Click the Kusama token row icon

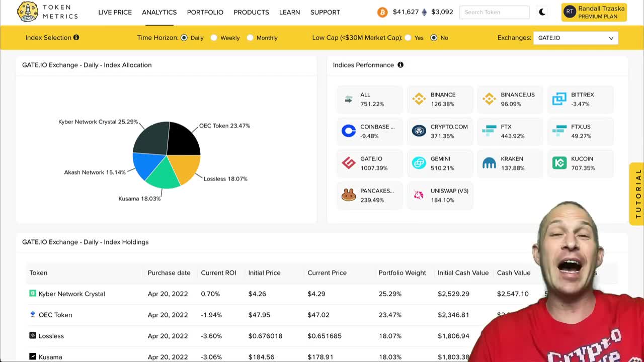pos(33,356)
